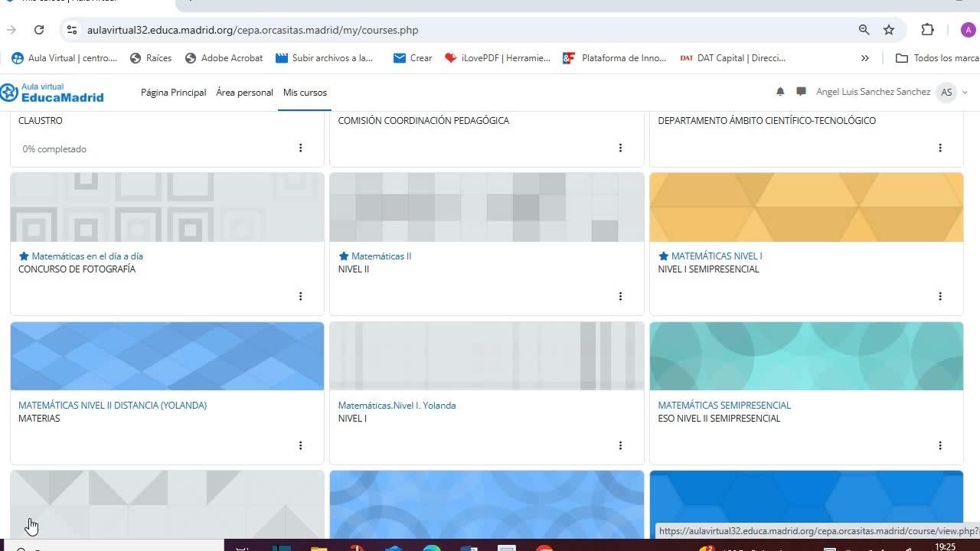
Task: Click the address bar URL
Action: 253,30
